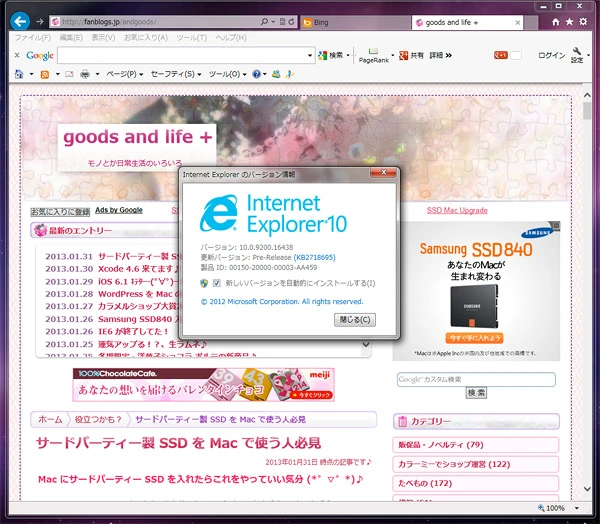The image size is (600, 524).
Task: Expand the セーフティ(S) dropdown
Action: tap(176, 74)
